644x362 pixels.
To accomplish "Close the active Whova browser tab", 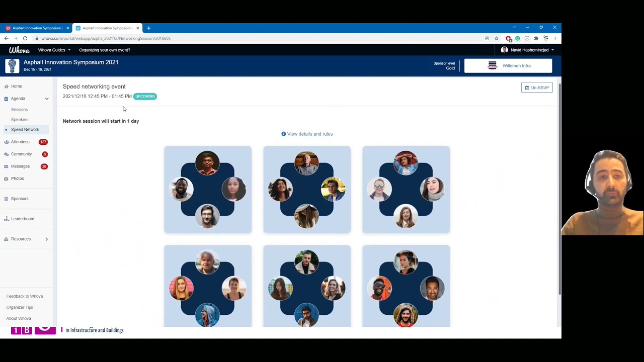I will [137, 28].
